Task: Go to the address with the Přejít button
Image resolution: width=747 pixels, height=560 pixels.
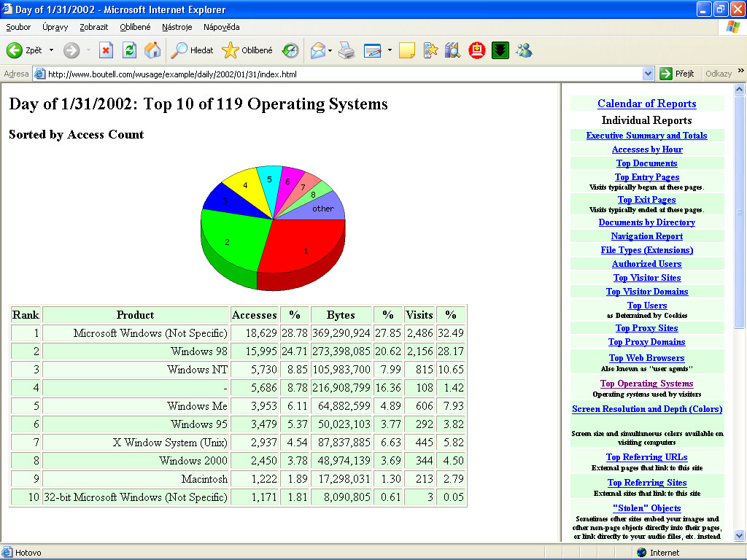Action: (677, 74)
